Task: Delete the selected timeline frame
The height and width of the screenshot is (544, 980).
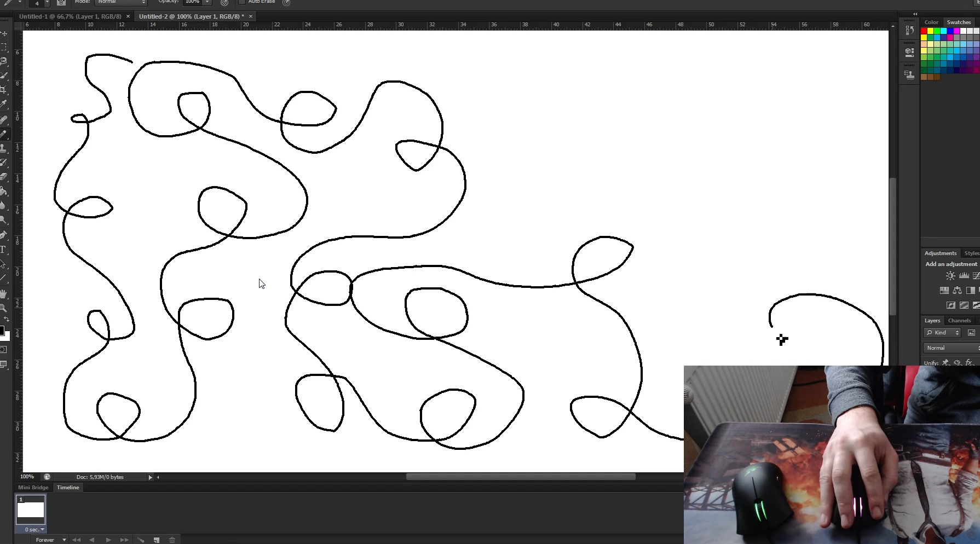Action: 172,540
